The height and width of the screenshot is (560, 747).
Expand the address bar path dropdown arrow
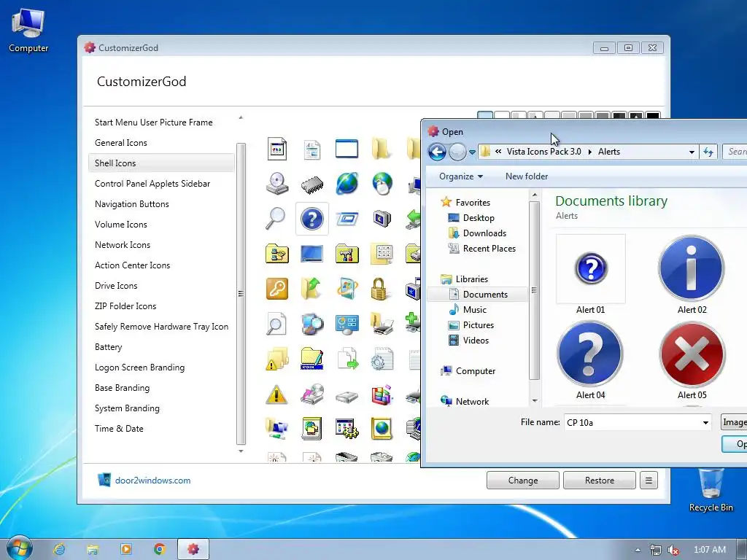click(x=692, y=152)
